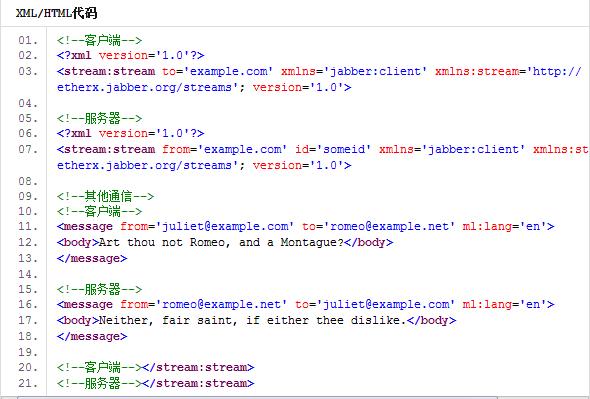Click line number 05 in the gutter
The height and width of the screenshot is (399, 590).
point(28,118)
